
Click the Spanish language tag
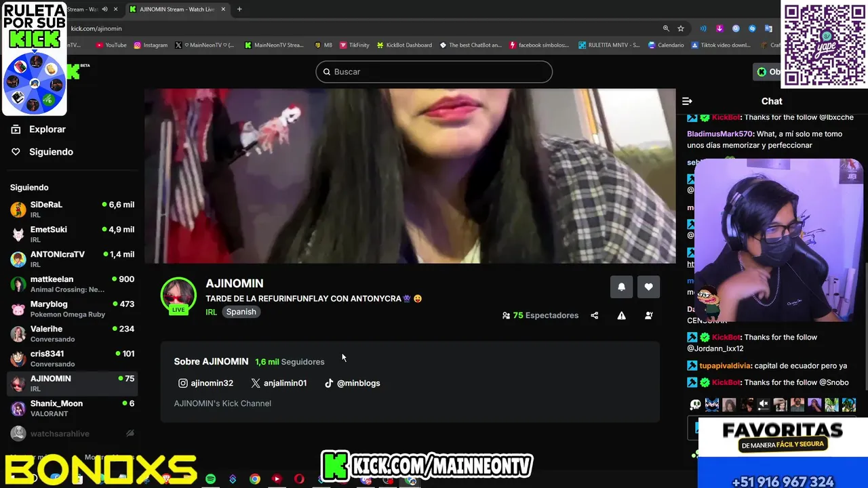coord(241,312)
